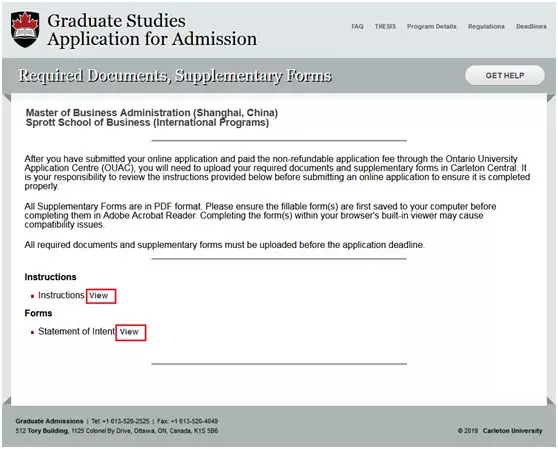The width and height of the screenshot is (558, 449).
Task: Click the Instructions section heading
Action: coord(50,277)
